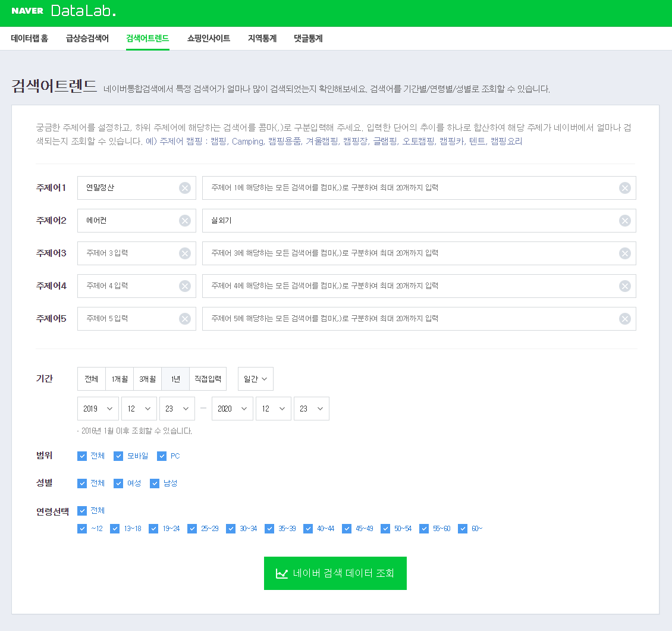The image size is (672, 631).
Task: Toggle the ~12 age checkbox
Action: [82, 529]
